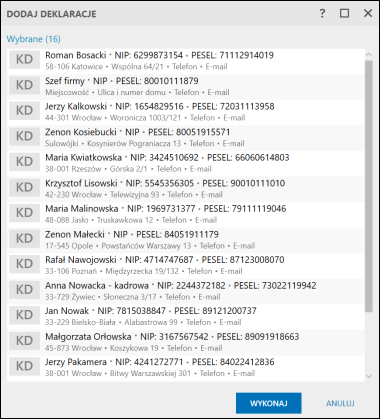This screenshot has height=419, width=380.
Task: Click address 58-106 Katowice
Action: coord(74,67)
